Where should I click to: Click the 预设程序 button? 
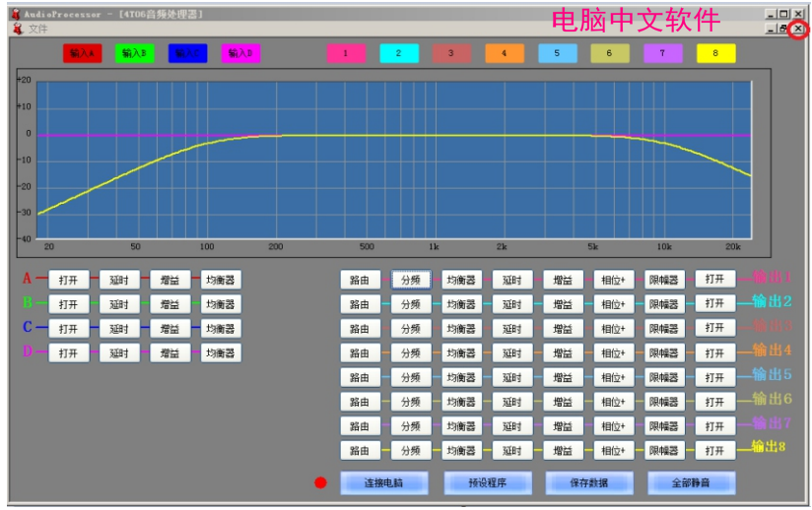(488, 483)
